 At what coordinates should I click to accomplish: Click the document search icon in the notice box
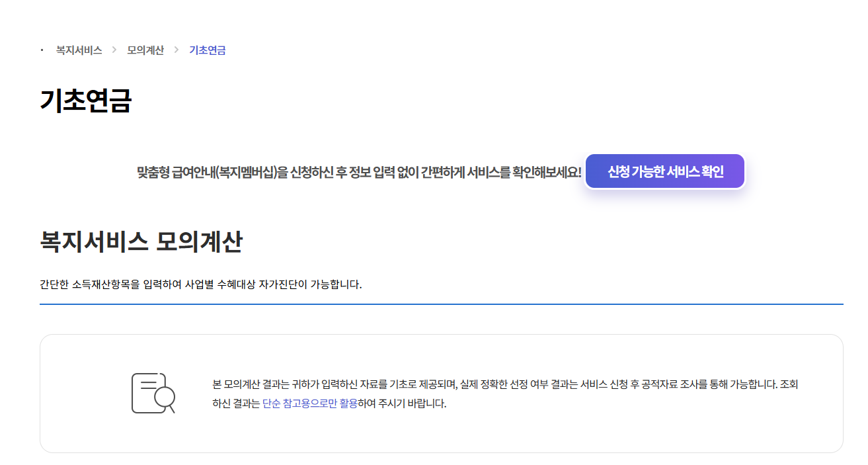(151, 393)
